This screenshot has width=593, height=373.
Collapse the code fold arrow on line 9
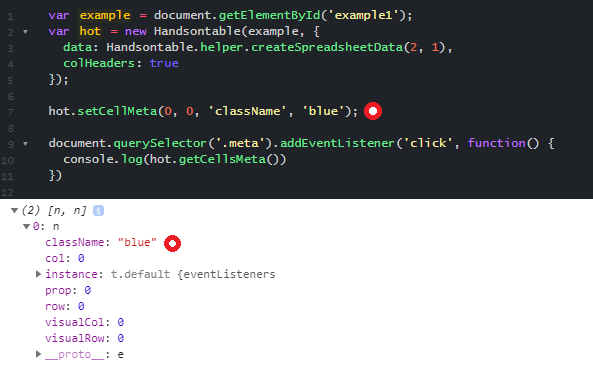click(25, 144)
